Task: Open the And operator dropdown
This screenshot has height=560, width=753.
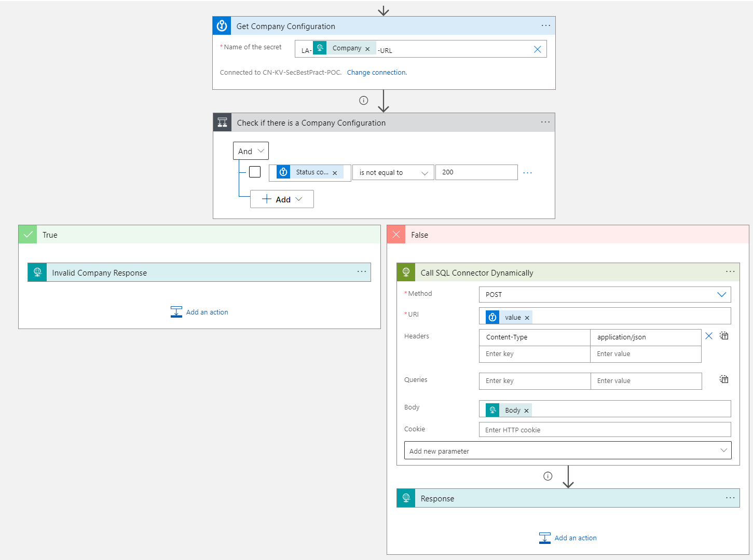Action: point(251,151)
